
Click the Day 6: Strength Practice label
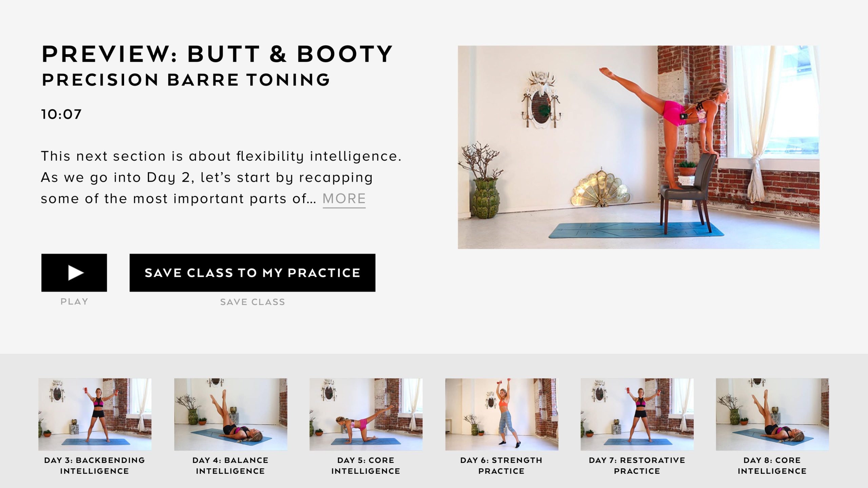click(x=501, y=465)
